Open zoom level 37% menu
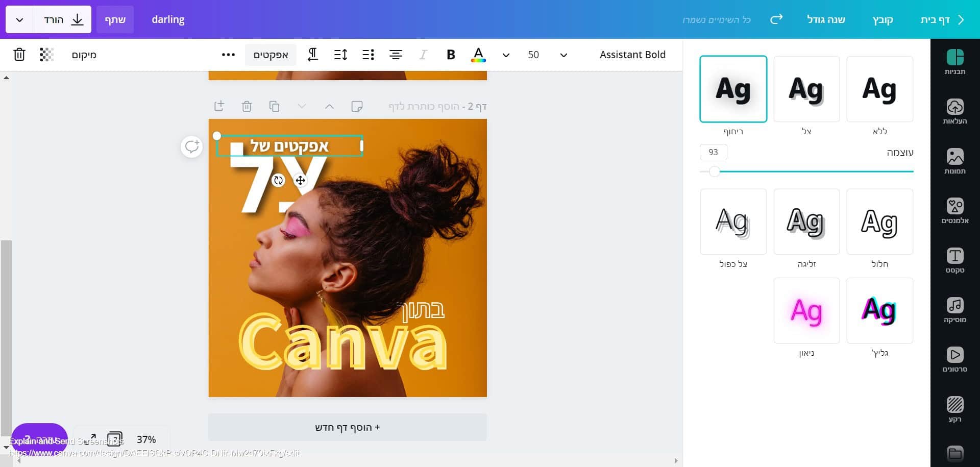980x467 pixels. 146,439
